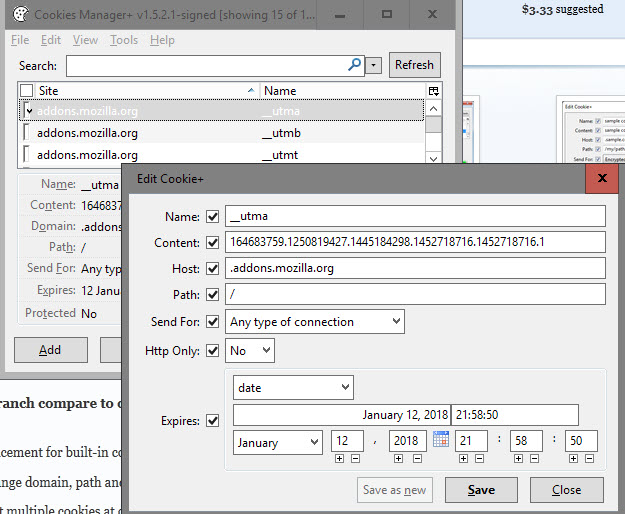Open the search options dropdown arrow
This screenshot has height=514, width=625.
[373, 65]
